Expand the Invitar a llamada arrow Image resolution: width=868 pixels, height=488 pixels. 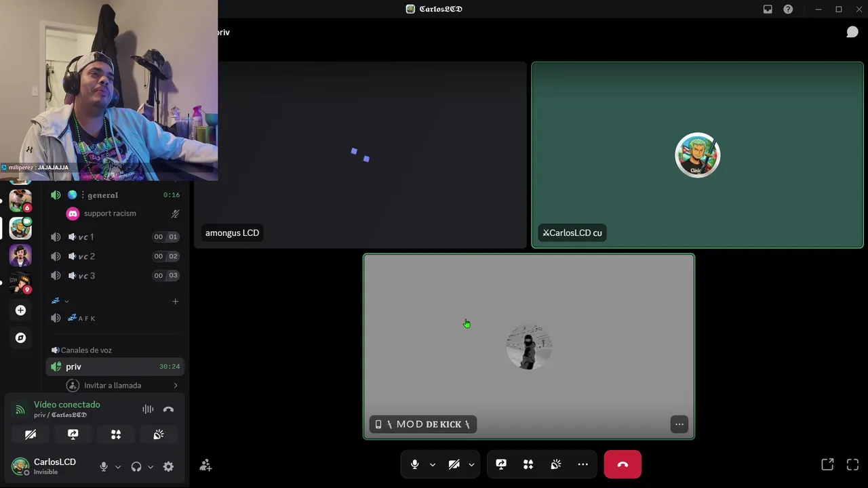(x=176, y=386)
